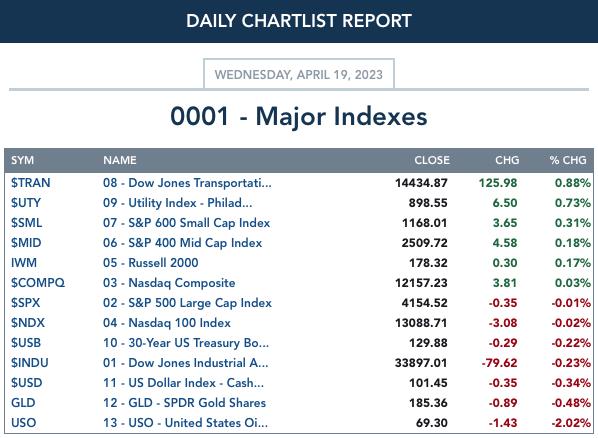Click S&P 500 Large Cap Index name
598x438 pixels.
click(187, 303)
